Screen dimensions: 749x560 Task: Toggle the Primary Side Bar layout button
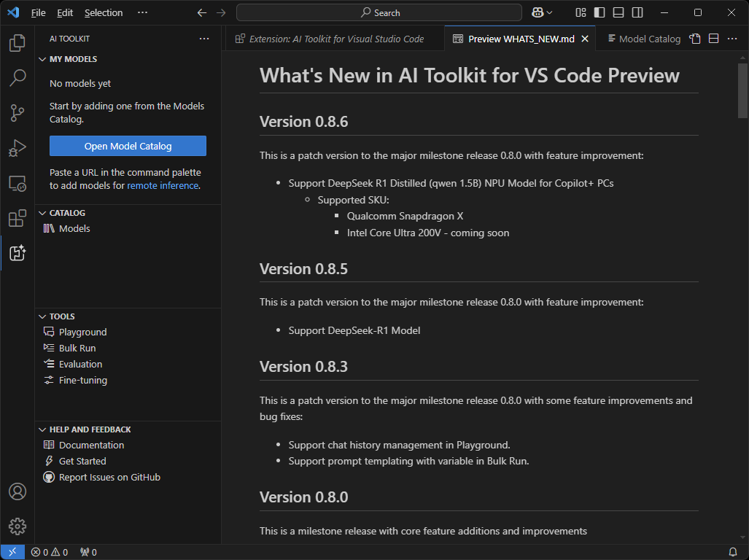(599, 12)
